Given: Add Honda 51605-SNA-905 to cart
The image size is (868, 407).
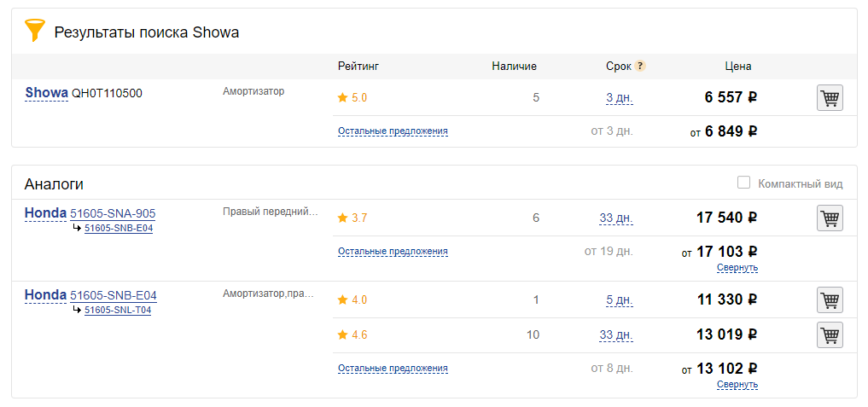Looking at the screenshot, I should pos(830,218).
